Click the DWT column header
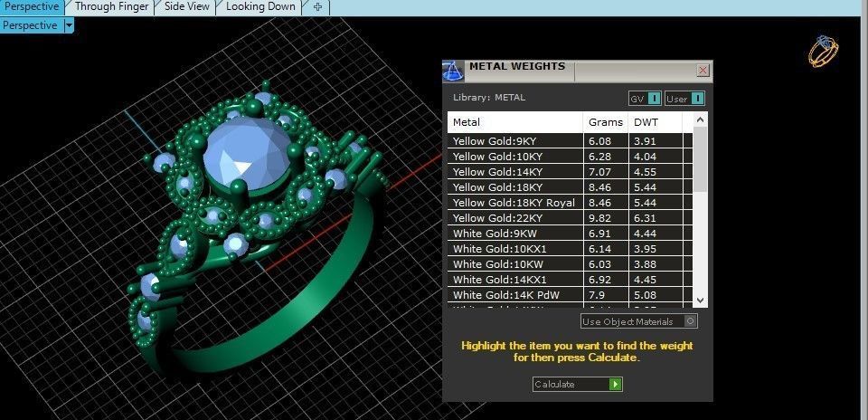The image size is (868, 420). point(655,122)
